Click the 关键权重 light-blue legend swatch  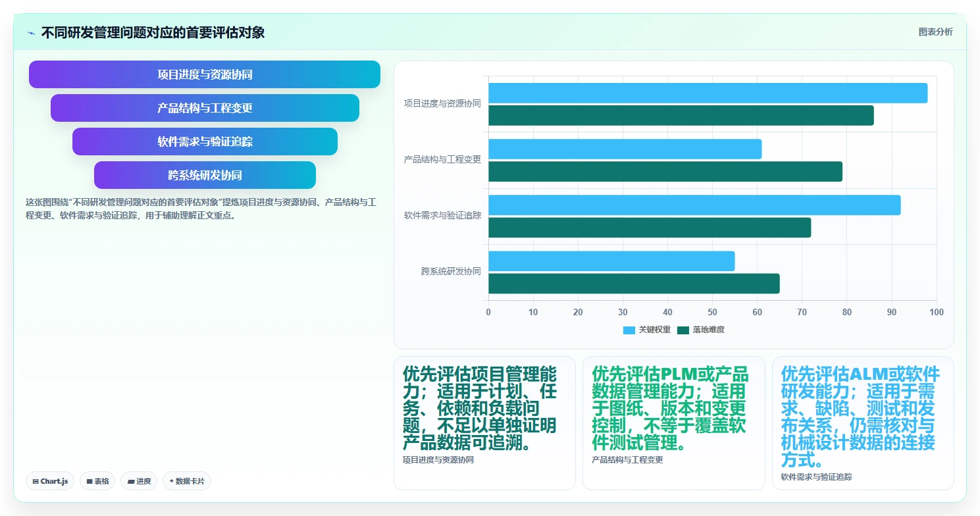(x=629, y=330)
